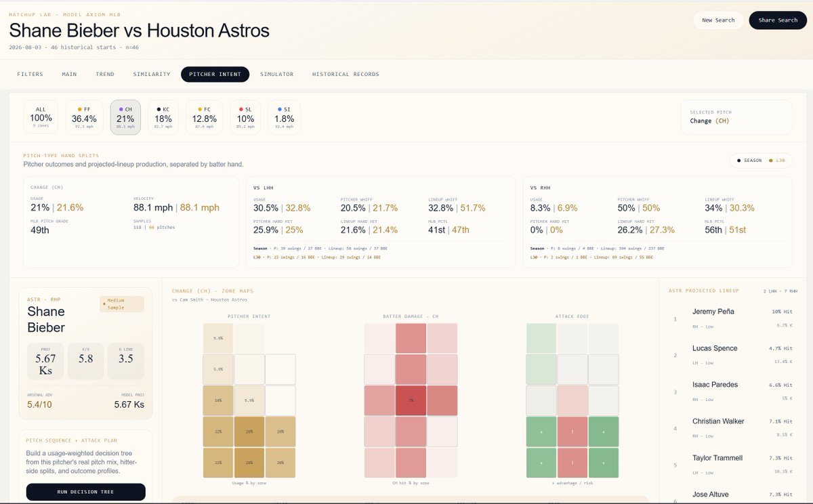Click the MLB Pitch Grade 49th value

tap(41, 230)
